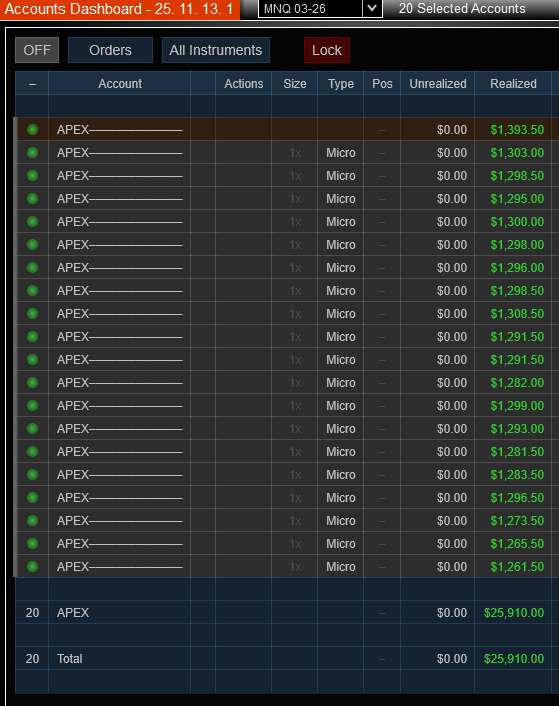Toggle green status dot of $1,281.50 row
Screen dimensions: 559x706
pyautogui.click(x=32, y=452)
